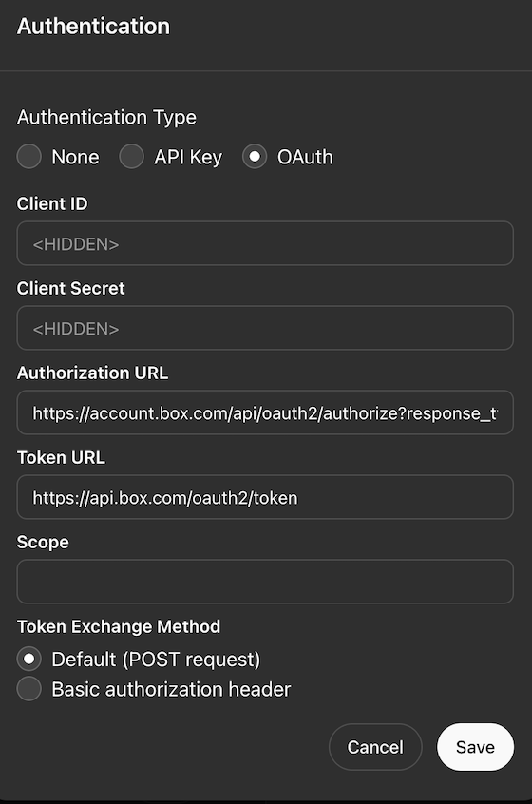This screenshot has height=804, width=532.
Task: Click the Authentication Type section label
Action: tap(106, 118)
